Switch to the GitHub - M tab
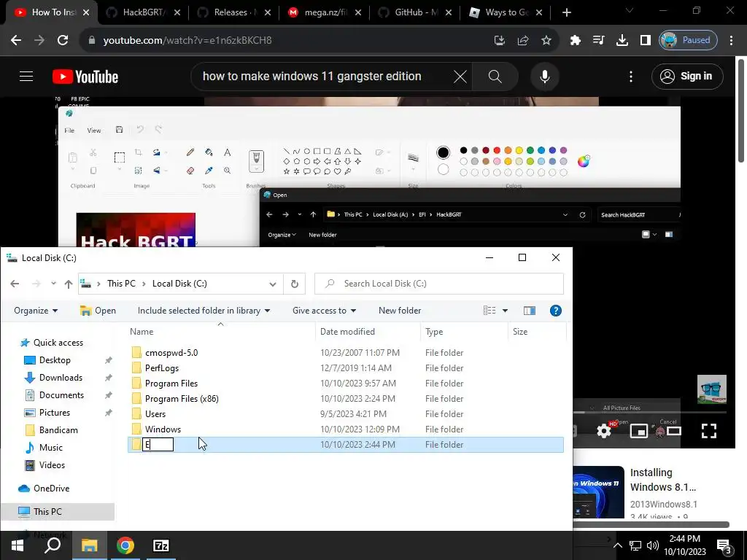The image size is (747, 560). click(x=415, y=12)
